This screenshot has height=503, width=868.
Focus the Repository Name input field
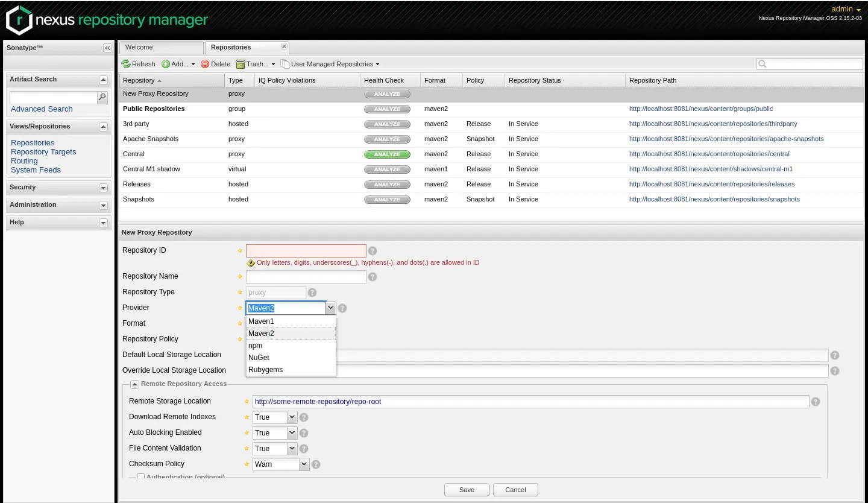(306, 277)
